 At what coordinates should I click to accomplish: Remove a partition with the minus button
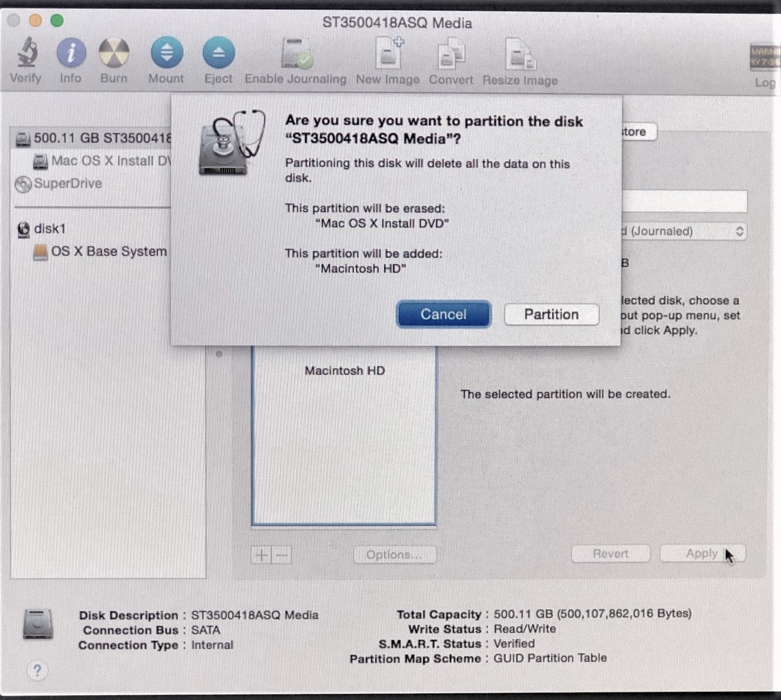[282, 555]
